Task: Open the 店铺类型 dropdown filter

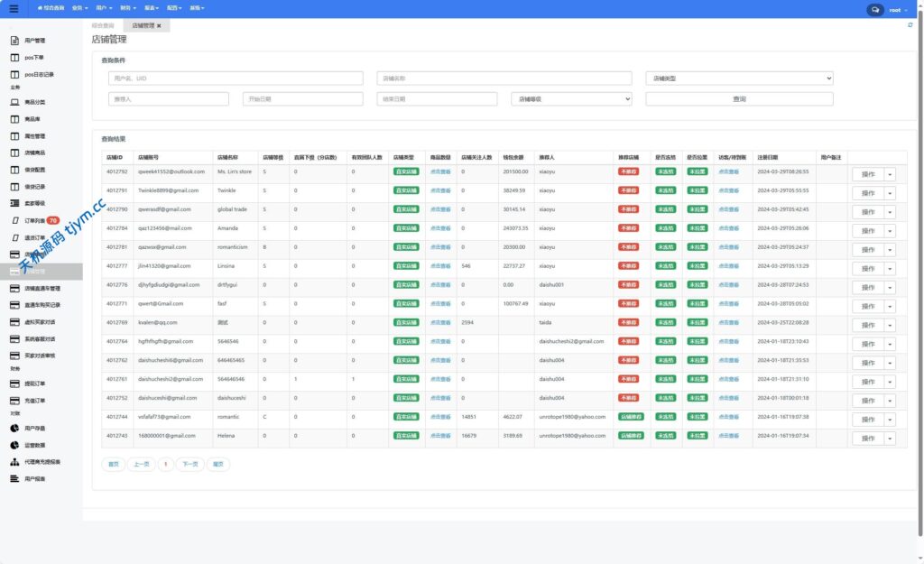Action: pyautogui.click(x=739, y=79)
